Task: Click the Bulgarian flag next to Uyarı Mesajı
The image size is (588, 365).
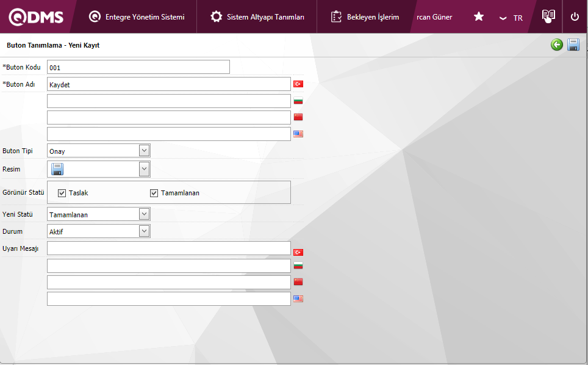Action: coord(298,266)
